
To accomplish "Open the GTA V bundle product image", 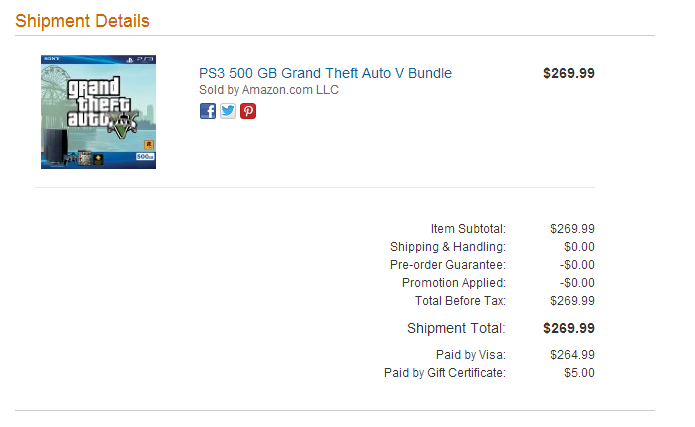I will 98,112.
